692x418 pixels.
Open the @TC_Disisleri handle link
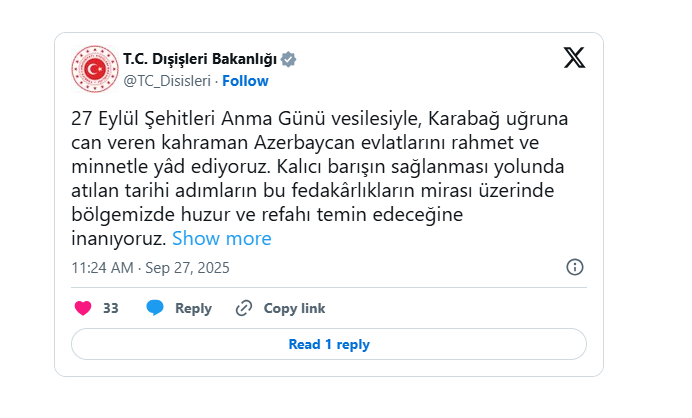[x=167, y=81]
